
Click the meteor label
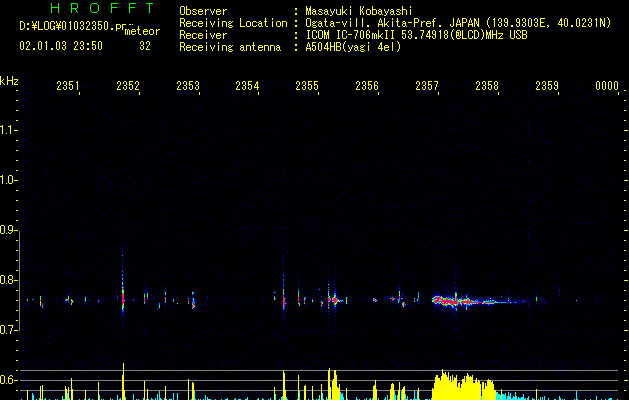(x=142, y=31)
